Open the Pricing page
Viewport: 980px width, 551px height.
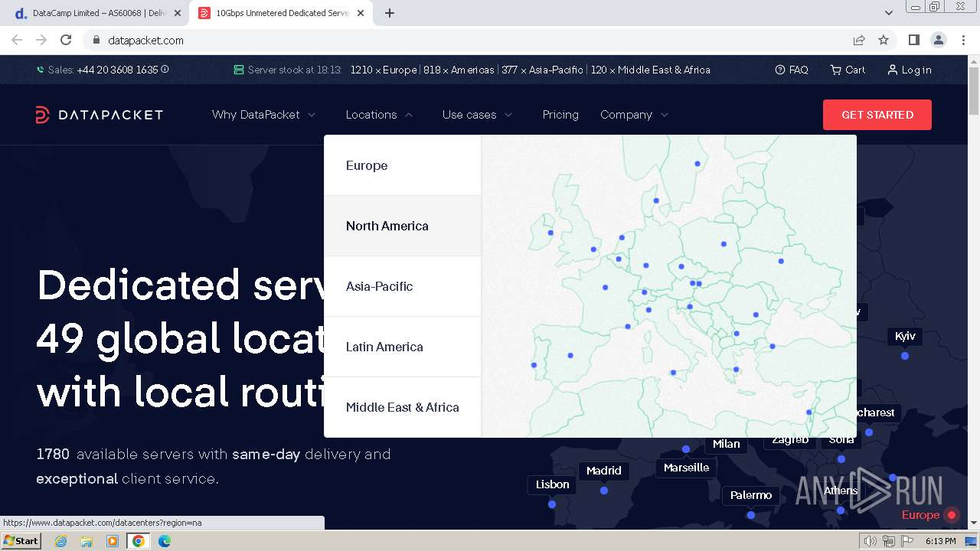point(560,115)
